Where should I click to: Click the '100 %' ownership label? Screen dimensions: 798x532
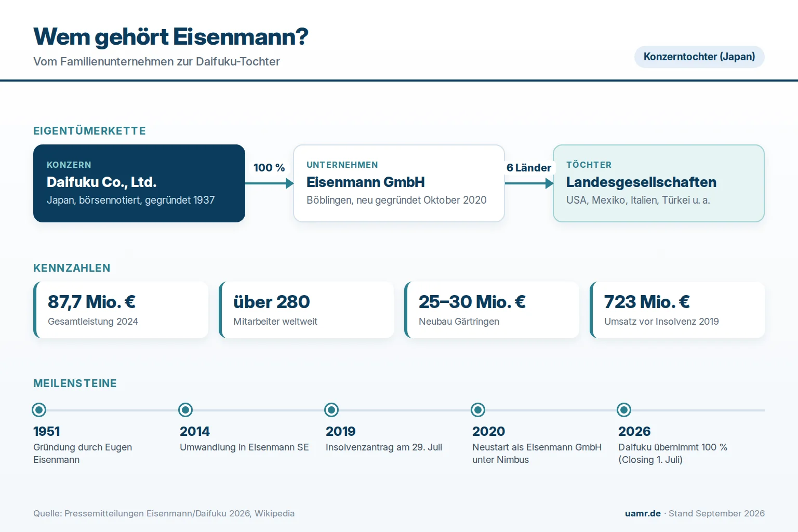click(269, 168)
